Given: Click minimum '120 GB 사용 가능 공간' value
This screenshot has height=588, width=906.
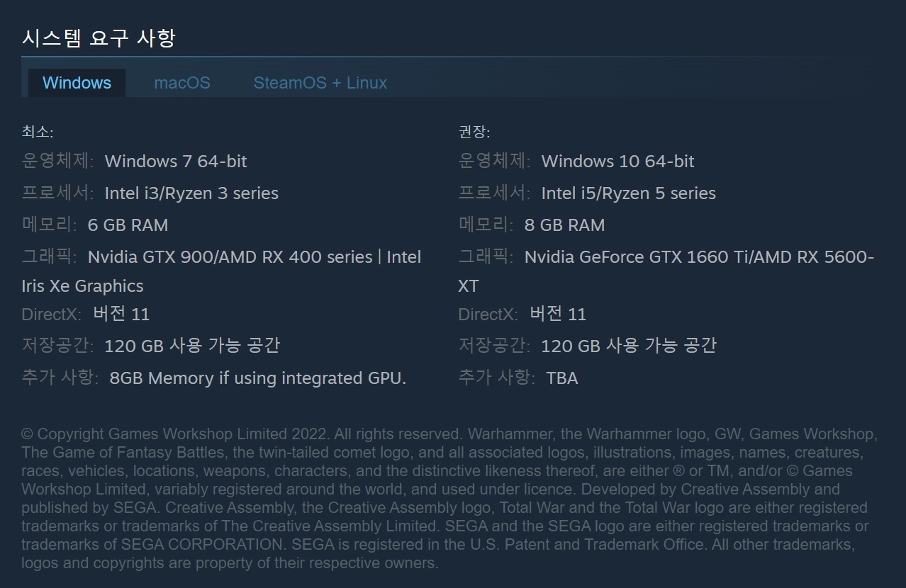Looking at the screenshot, I should click(x=192, y=346).
